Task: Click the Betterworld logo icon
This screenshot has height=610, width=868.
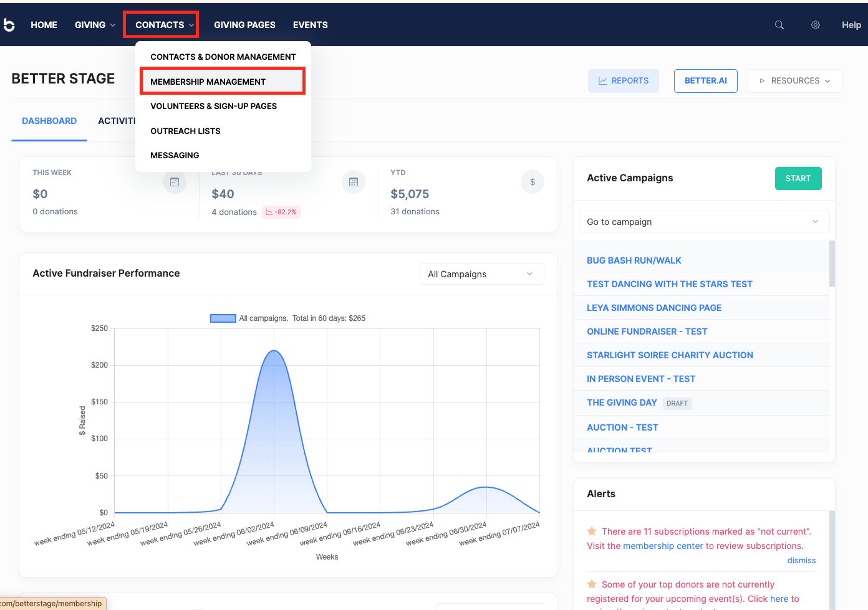Action: click(9, 25)
